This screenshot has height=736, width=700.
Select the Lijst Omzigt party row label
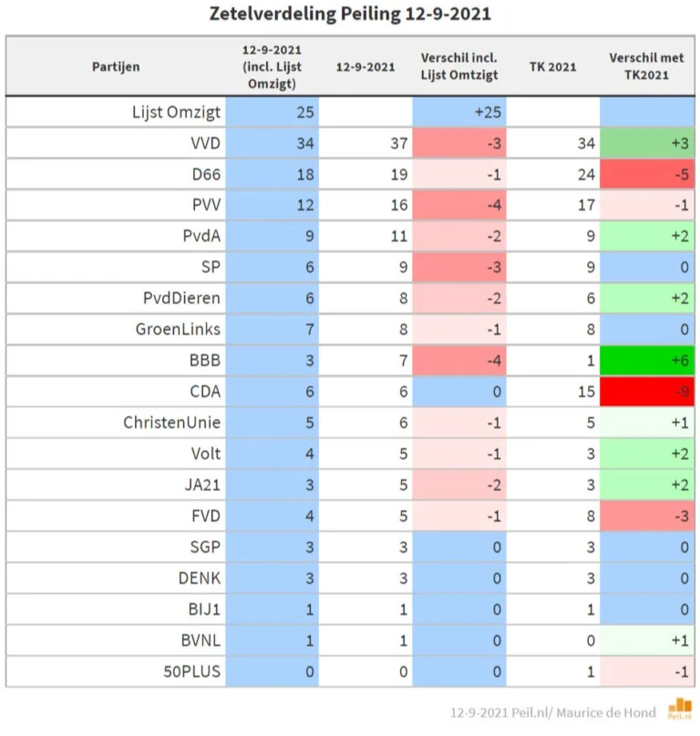tap(174, 113)
